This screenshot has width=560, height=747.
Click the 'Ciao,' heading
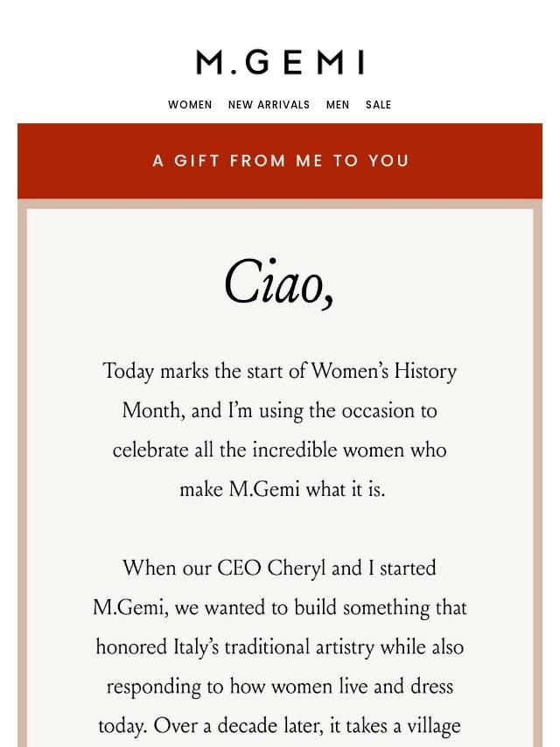279,283
